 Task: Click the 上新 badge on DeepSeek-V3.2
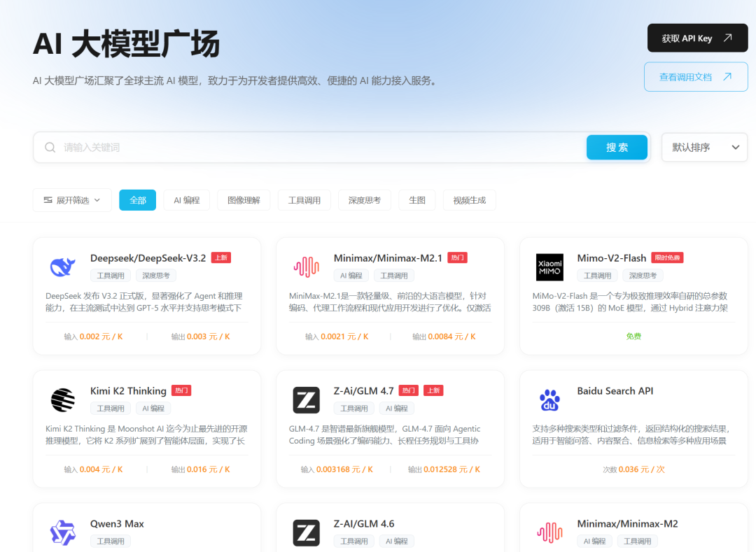tap(220, 257)
